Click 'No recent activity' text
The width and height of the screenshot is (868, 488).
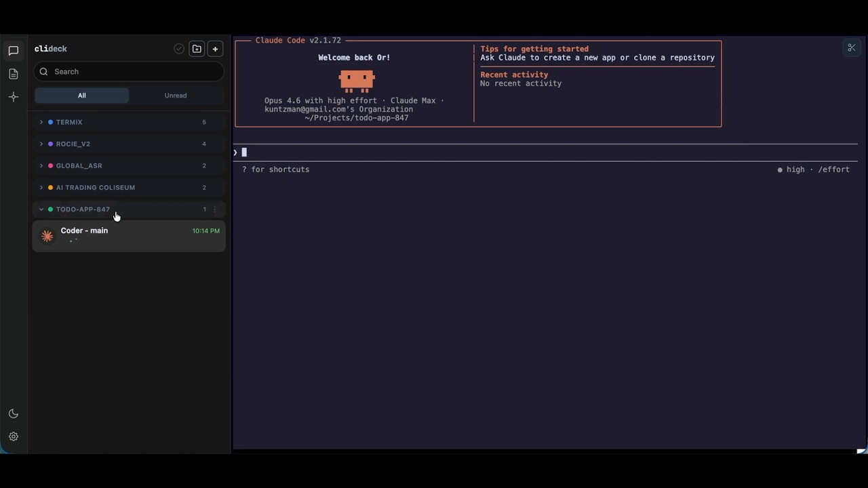tap(521, 83)
